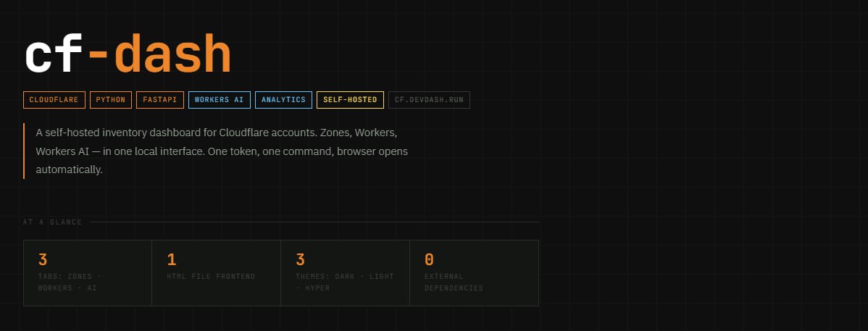Select the PYTHON tag badge
Image resolution: width=868 pixels, height=331 pixels.
click(111, 100)
